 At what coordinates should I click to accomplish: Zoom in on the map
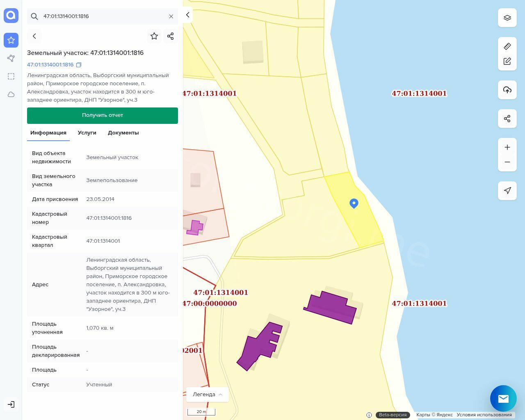[507, 147]
